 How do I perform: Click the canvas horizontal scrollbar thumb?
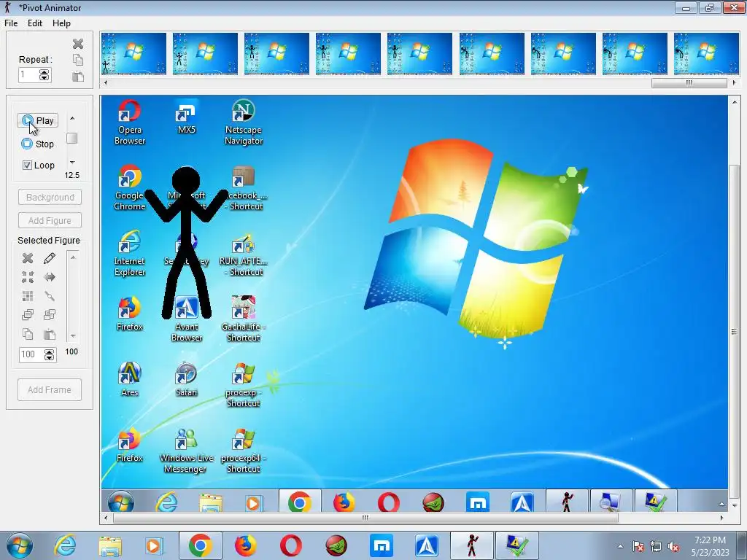pyautogui.click(x=365, y=518)
